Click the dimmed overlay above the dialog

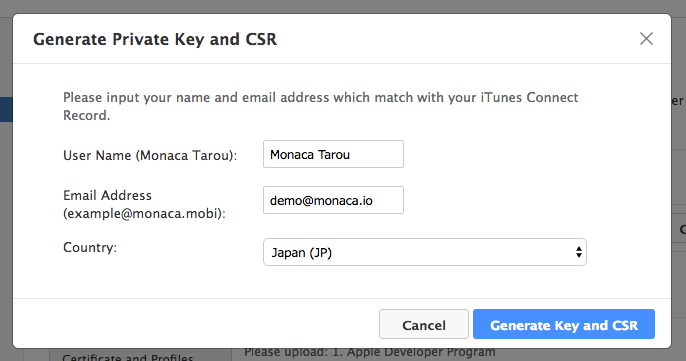pyautogui.click(x=343, y=6)
